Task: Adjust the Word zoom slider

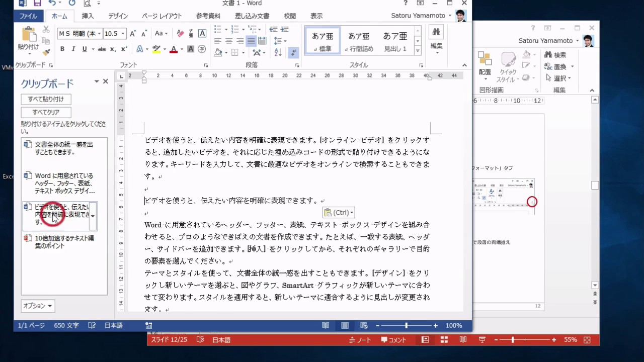Action: coord(406,326)
